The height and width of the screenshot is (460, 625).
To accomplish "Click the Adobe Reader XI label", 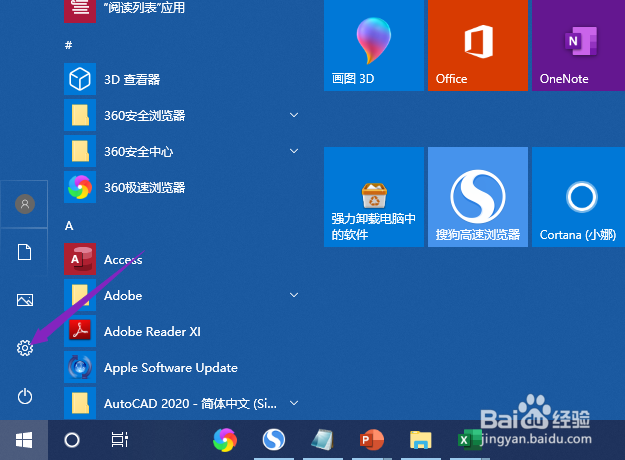I will (x=152, y=332).
